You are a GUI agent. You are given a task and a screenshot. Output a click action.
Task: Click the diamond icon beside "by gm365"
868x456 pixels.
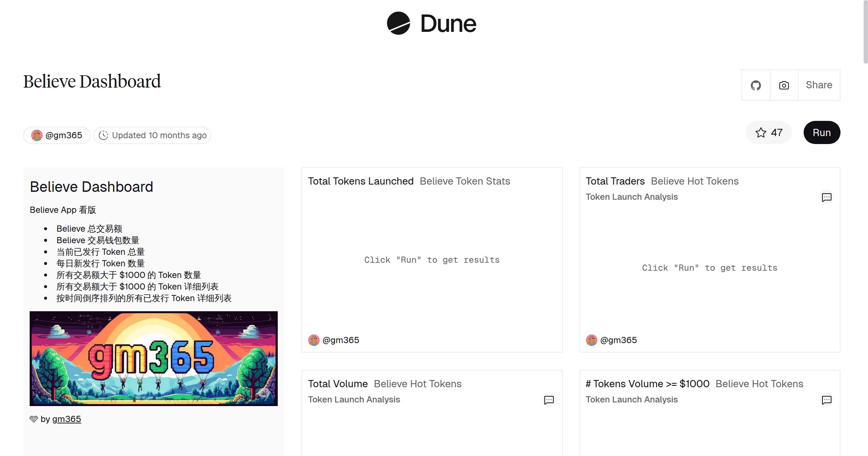34,419
